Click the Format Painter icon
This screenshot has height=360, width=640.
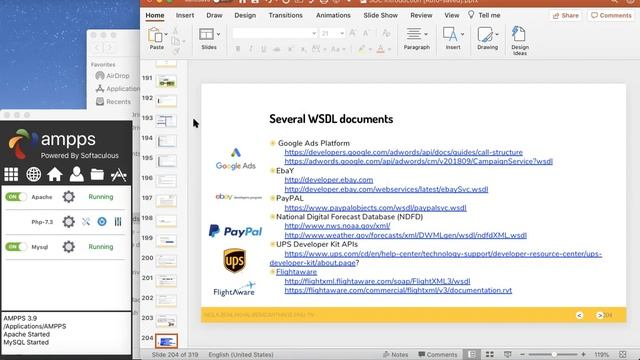(x=176, y=51)
